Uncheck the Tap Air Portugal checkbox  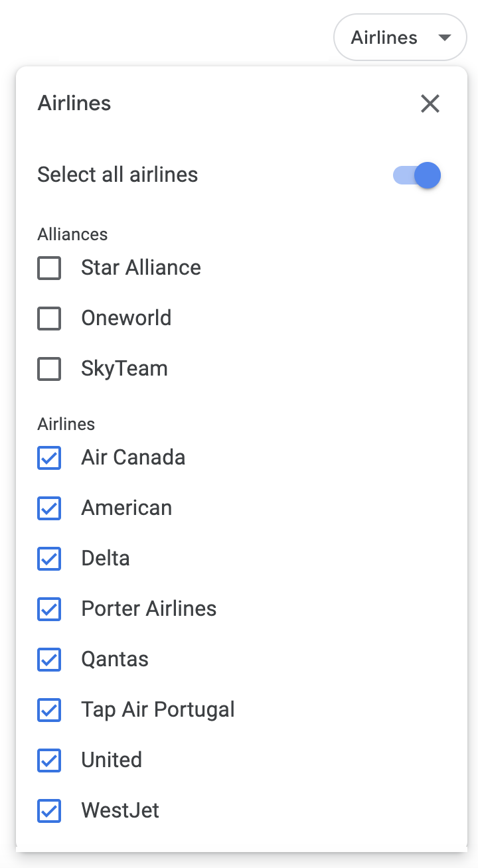[49, 710]
